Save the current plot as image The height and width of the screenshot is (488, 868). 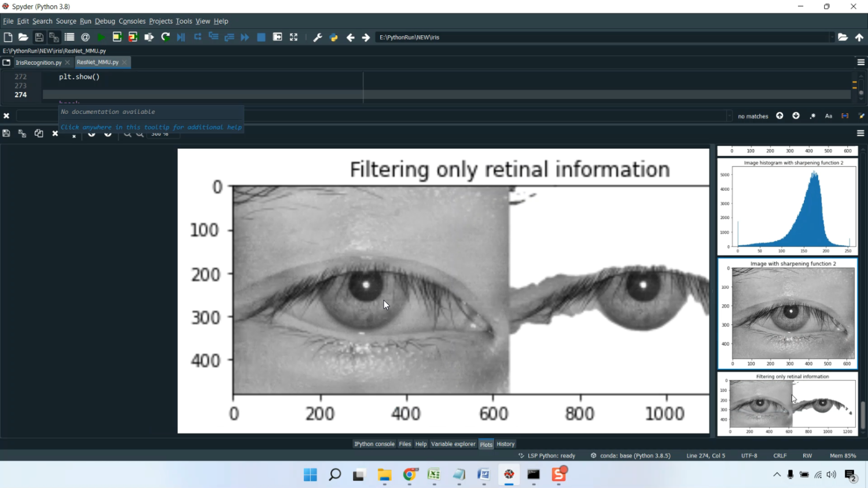pos(6,134)
